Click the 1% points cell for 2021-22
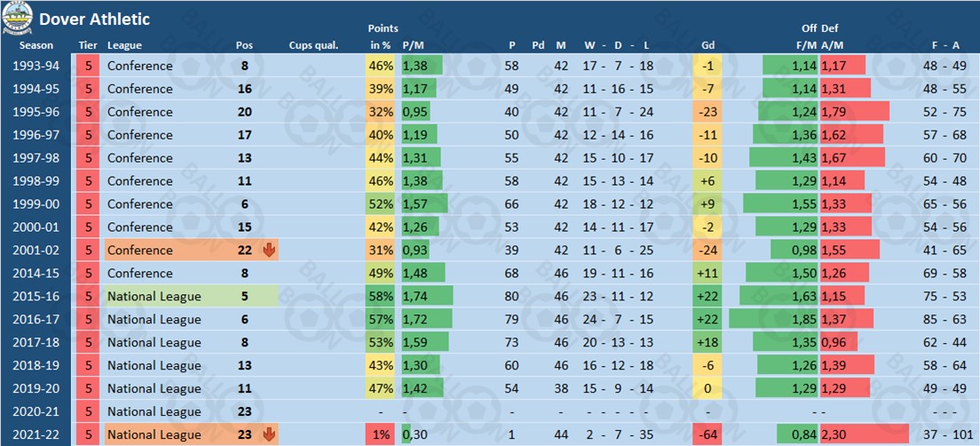The height and width of the screenshot is (446, 980). (x=381, y=435)
